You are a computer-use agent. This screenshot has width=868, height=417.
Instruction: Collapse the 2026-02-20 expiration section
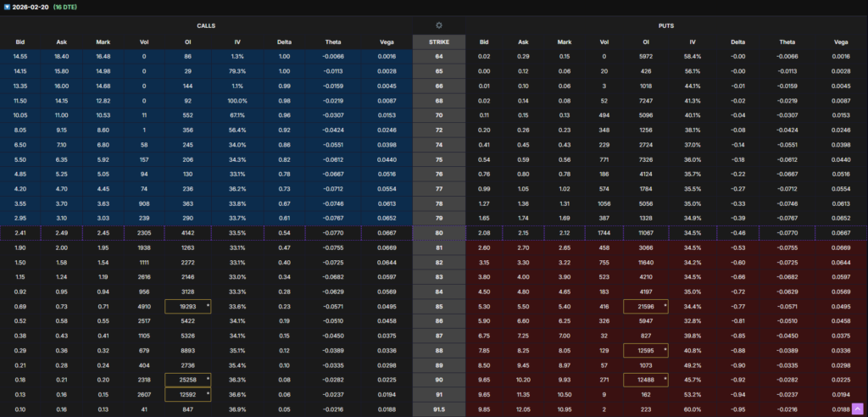coord(8,5)
